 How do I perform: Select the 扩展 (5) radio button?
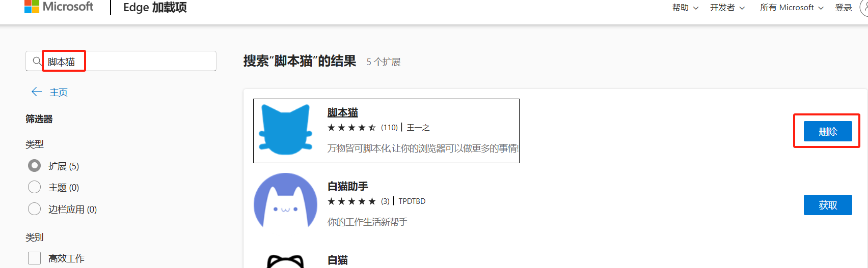[34, 166]
